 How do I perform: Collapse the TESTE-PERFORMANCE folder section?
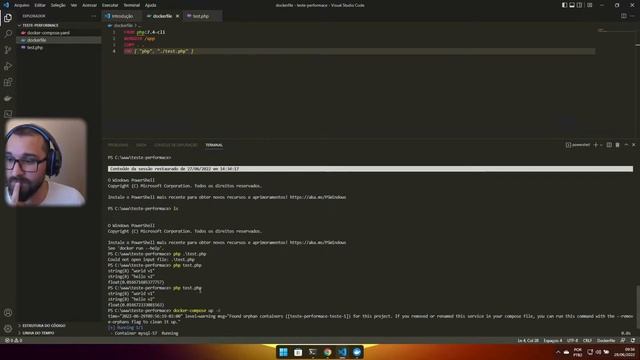coord(59,25)
